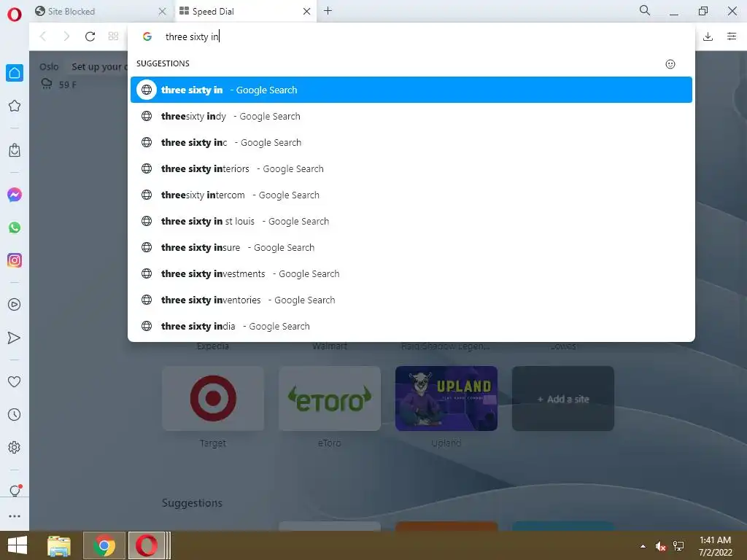This screenshot has width=747, height=560.
Task: Close the Site Blocked tab
Action: (x=162, y=11)
